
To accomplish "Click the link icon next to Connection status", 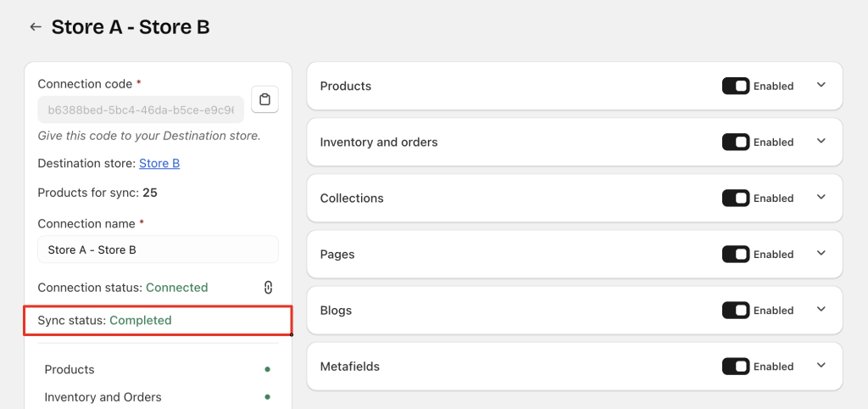I will (x=268, y=288).
